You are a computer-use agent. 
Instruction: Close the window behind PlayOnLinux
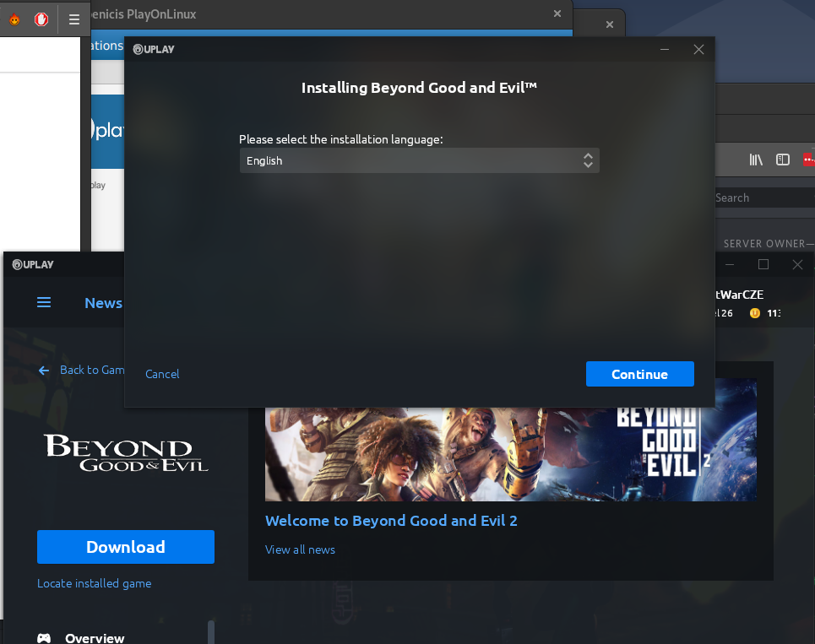click(x=610, y=24)
